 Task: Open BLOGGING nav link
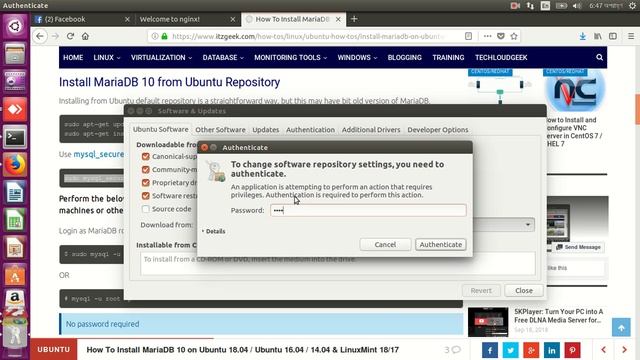click(404, 58)
